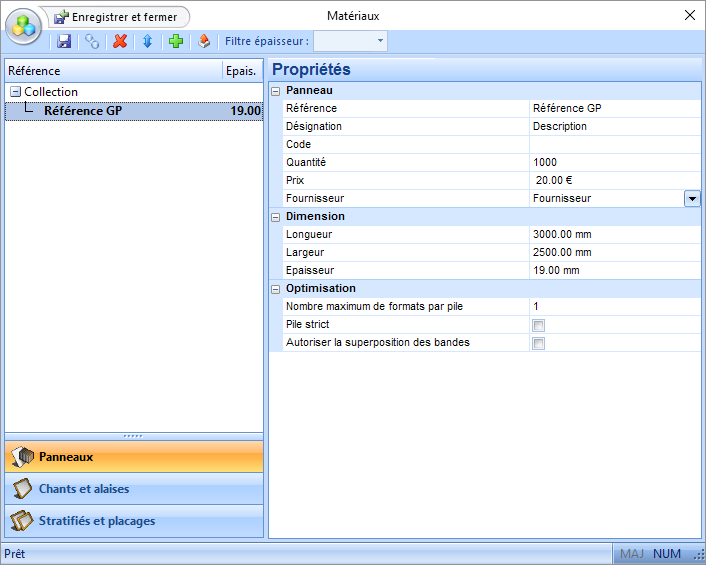Click the Longueur value field
The image size is (706, 565).
[x=614, y=234]
